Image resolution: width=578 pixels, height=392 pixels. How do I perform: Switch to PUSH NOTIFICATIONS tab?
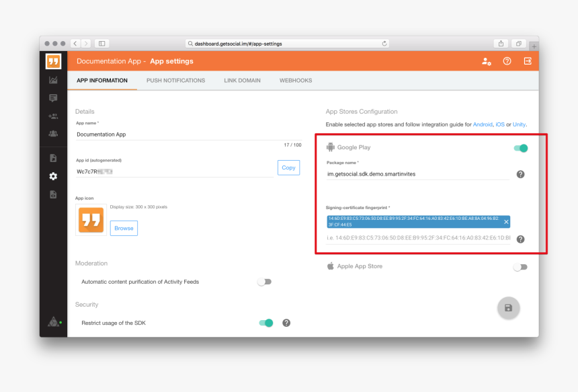(176, 81)
